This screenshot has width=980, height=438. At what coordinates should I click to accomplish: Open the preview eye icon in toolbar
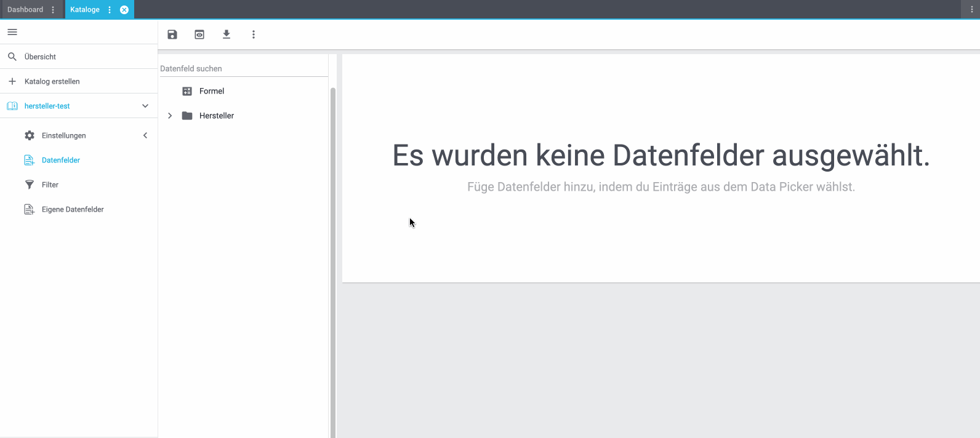tap(199, 34)
